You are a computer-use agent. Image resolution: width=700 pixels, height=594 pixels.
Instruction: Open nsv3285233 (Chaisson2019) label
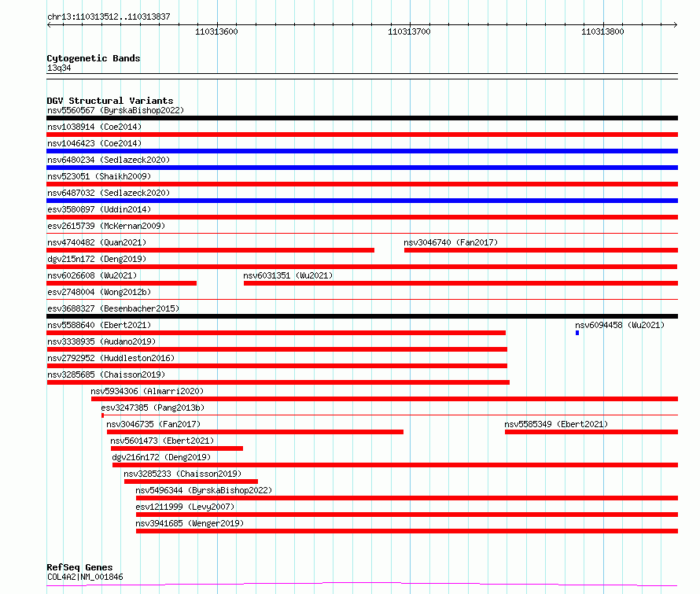(x=182, y=474)
